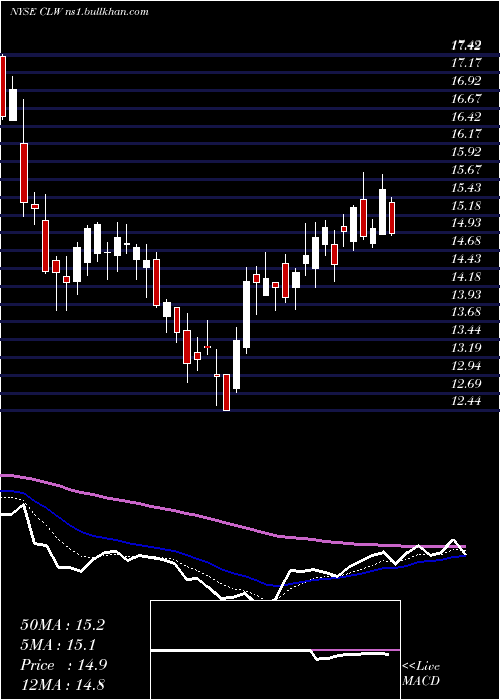The width and height of the screenshot is (500, 700).
Task: Click the 15.92 price axis label
Action: [466, 152]
